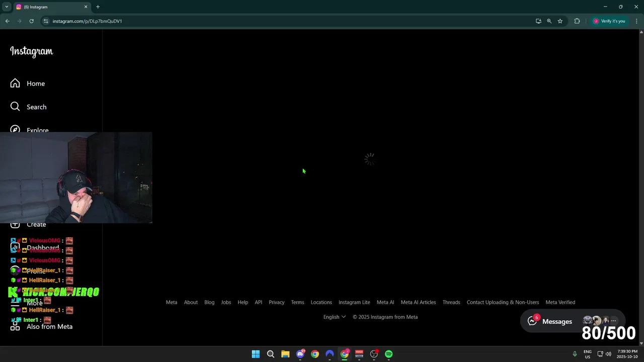644x362 pixels.
Task: Click the Verify it's you profile button
Action: (609, 21)
